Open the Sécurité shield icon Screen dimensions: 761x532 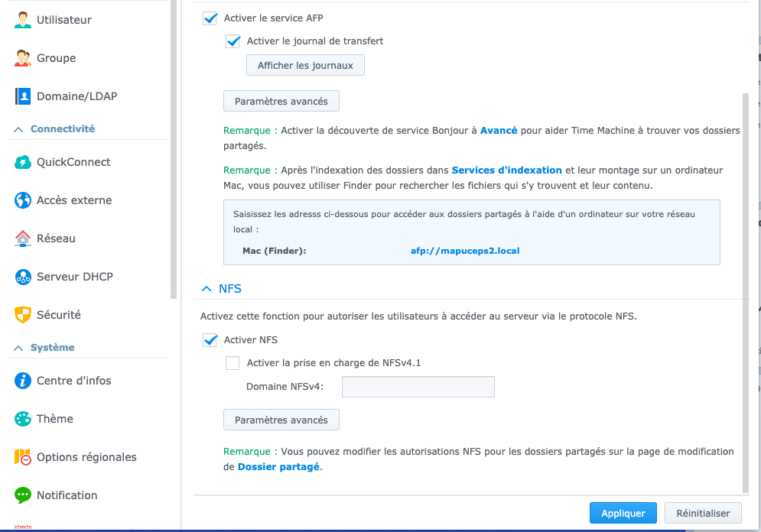click(x=22, y=315)
